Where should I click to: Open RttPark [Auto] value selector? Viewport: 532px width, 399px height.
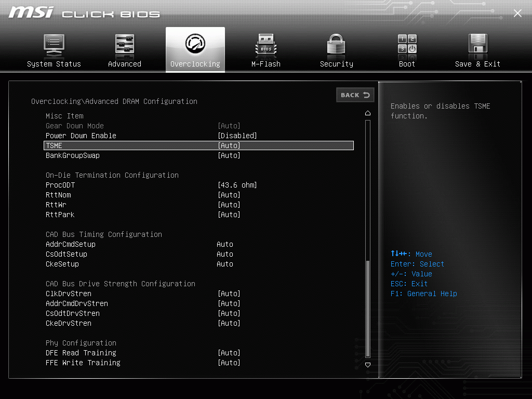tap(229, 215)
